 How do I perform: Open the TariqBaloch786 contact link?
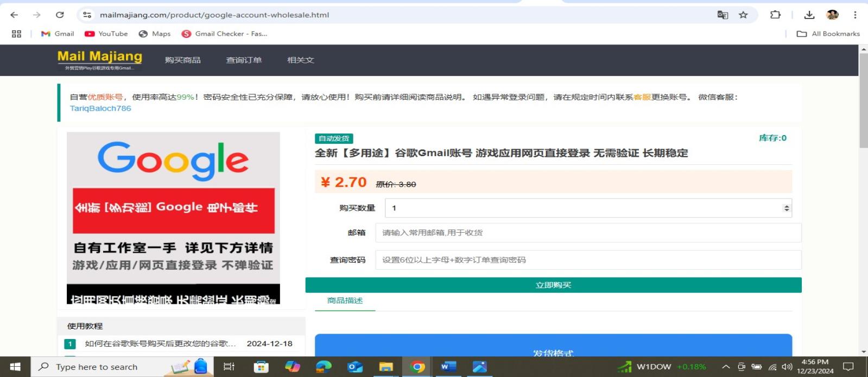coord(100,108)
